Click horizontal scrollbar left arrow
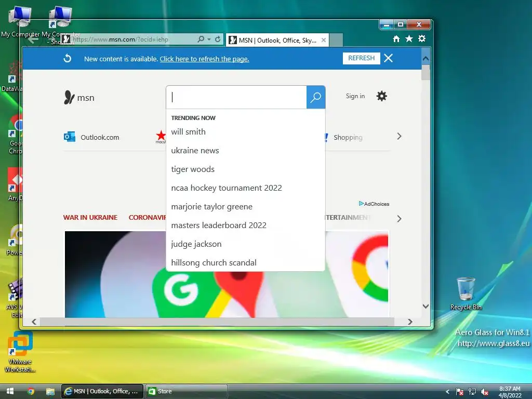 [x=34, y=322]
